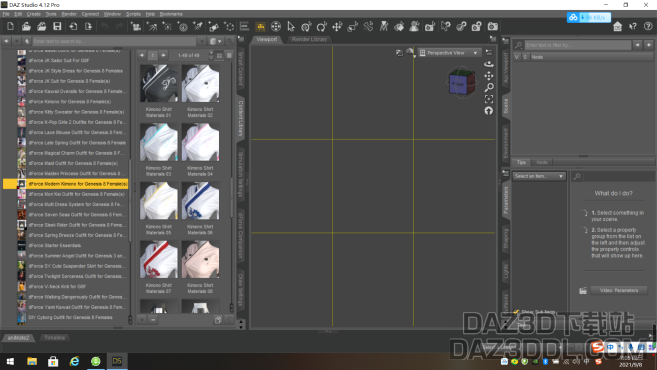The width and height of the screenshot is (657, 370).
Task: Click the Scene filter next arrow button
Action: (649, 44)
